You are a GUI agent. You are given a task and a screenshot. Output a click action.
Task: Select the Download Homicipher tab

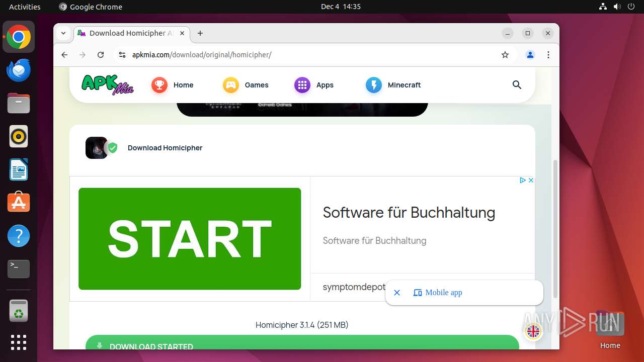(x=132, y=33)
